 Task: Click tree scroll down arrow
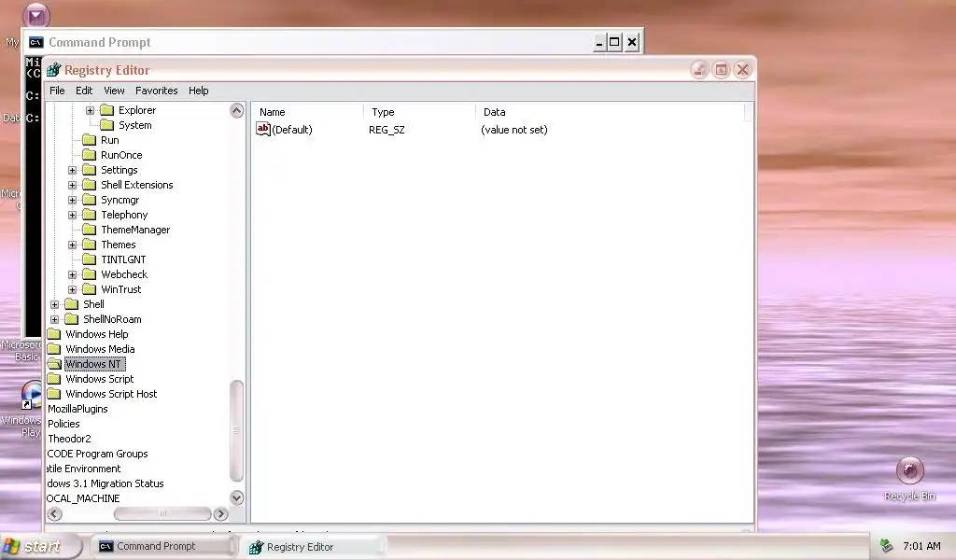237,497
